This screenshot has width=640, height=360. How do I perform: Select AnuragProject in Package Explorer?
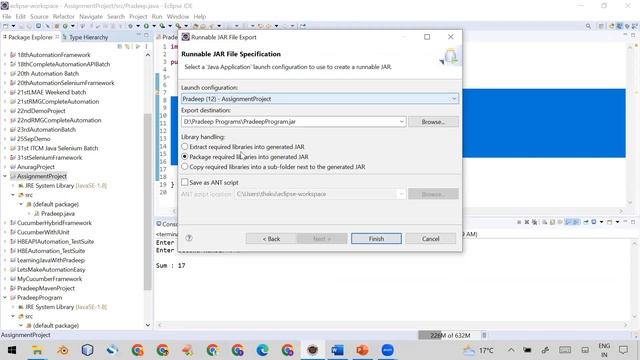[36, 167]
